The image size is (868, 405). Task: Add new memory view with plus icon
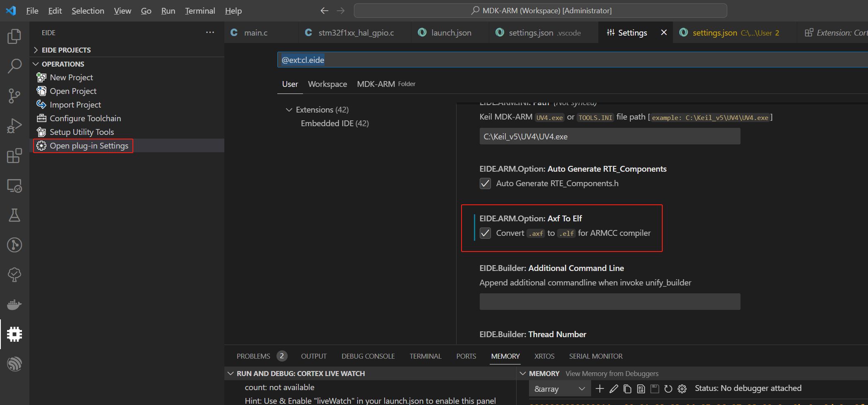click(600, 388)
